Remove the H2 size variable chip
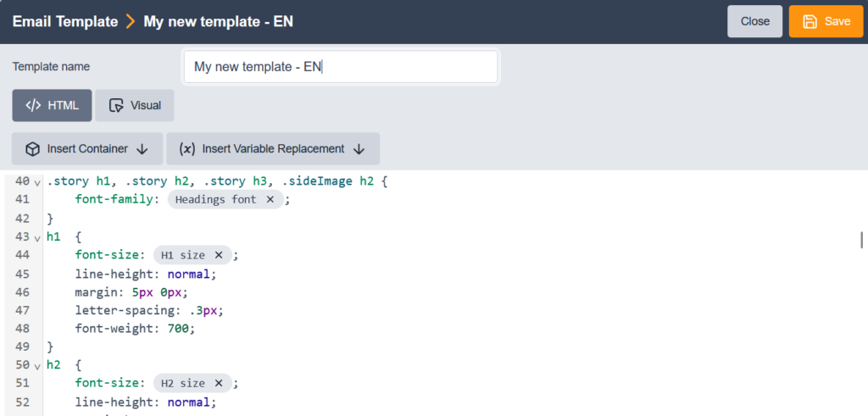868x416 pixels. tap(219, 383)
